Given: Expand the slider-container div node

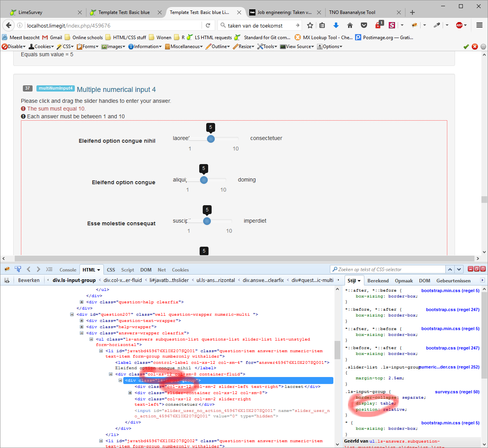Looking at the screenshot, I should click(x=130, y=393).
